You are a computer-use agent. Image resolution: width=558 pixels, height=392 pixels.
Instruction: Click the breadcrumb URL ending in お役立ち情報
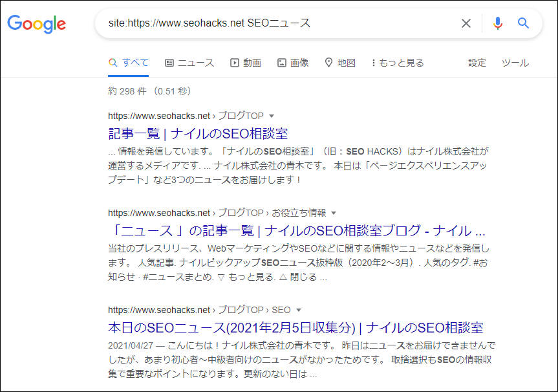point(217,213)
